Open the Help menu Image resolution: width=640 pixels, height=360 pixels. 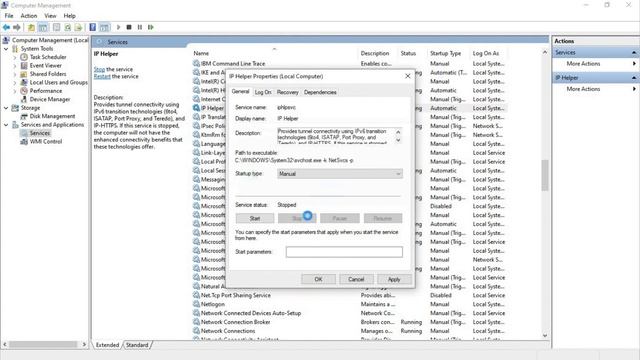pyautogui.click(x=69, y=16)
